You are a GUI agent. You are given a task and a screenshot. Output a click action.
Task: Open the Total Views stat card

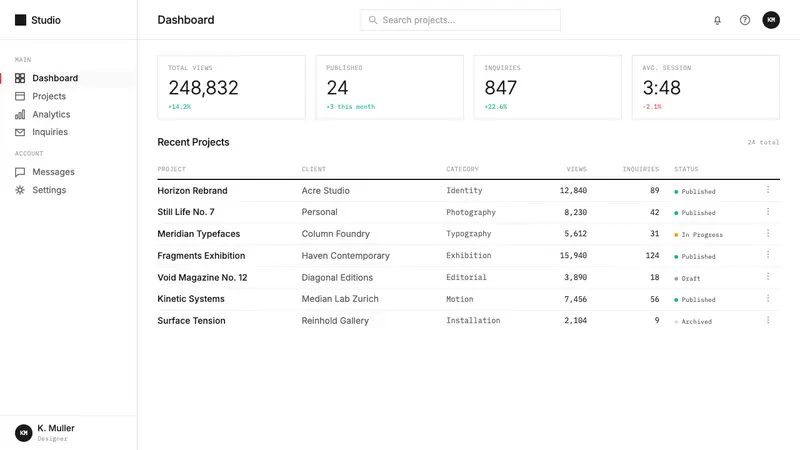[232, 87]
